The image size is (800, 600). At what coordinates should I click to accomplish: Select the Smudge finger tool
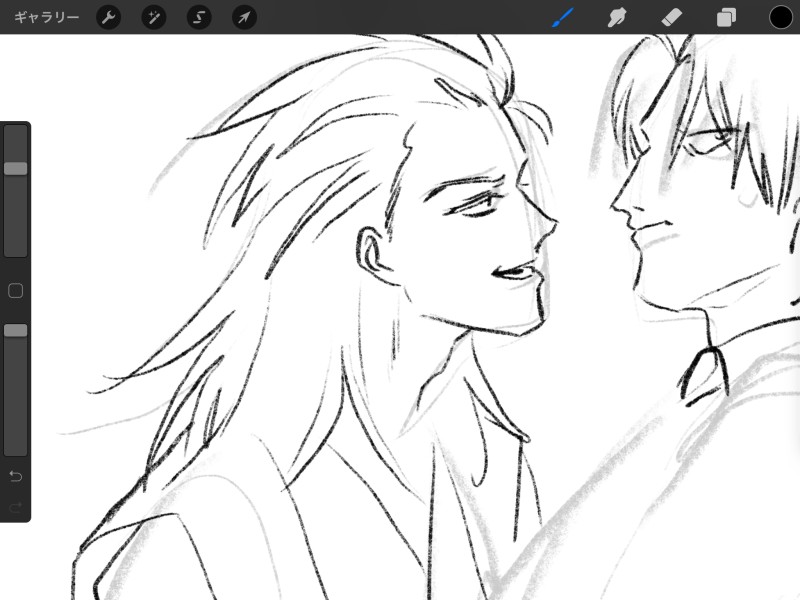617,18
